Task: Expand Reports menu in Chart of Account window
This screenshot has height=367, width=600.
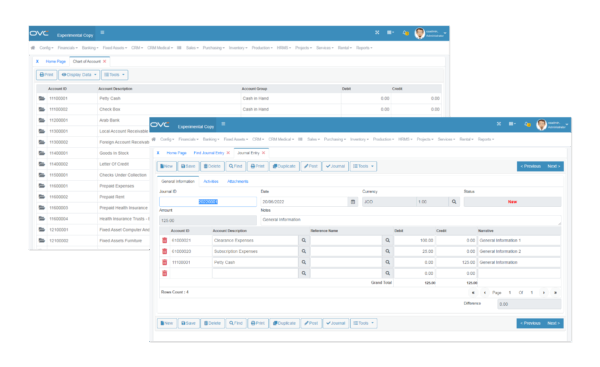Action: pos(364,48)
